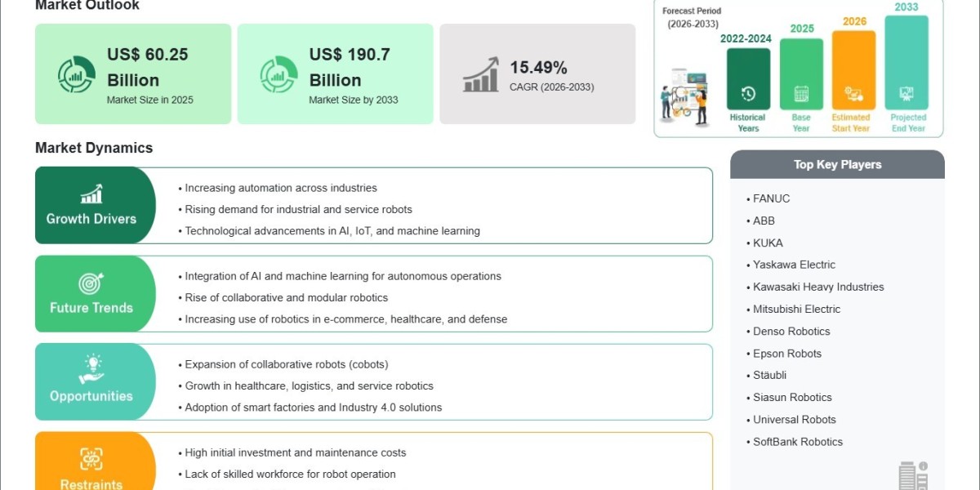The height and width of the screenshot is (490, 980).
Task: Click FANUC in the key players list
Action: [x=771, y=198]
